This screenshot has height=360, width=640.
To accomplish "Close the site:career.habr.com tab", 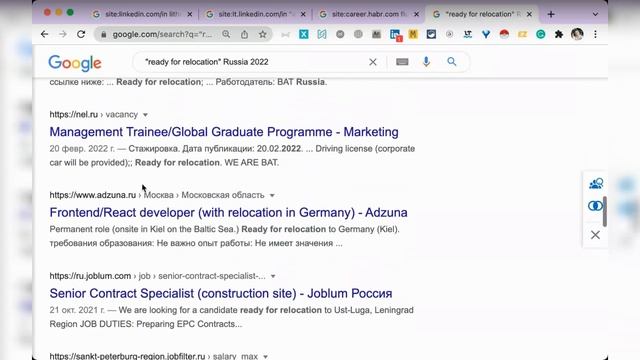I will tap(416, 14).
